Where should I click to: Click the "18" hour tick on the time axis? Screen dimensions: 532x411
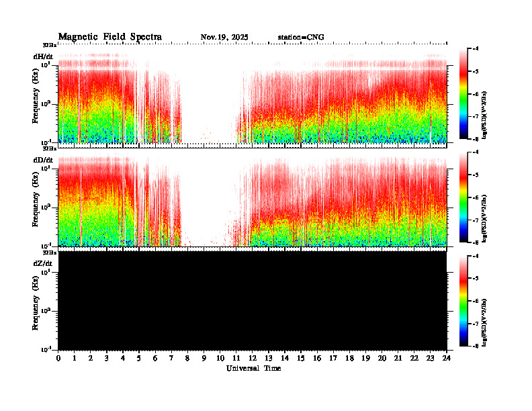point(349,359)
